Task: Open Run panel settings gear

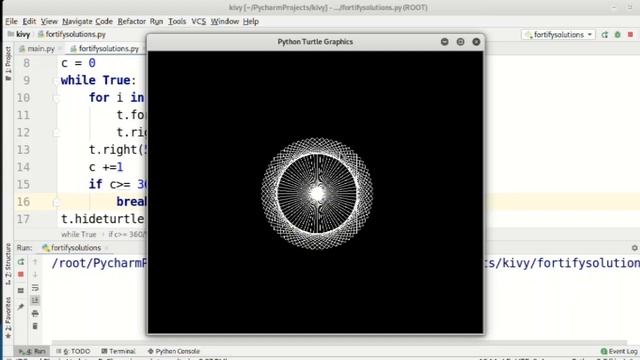Action: pos(634,248)
